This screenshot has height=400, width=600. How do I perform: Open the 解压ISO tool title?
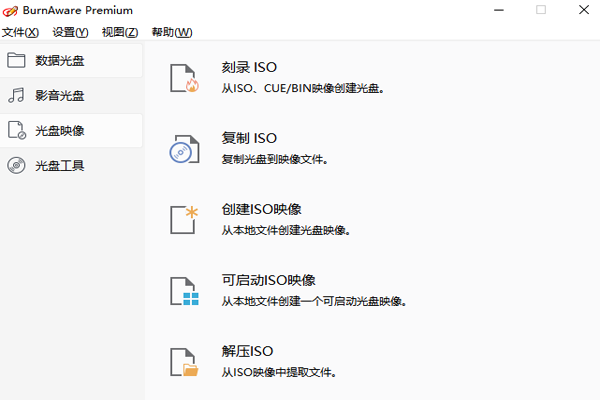[x=247, y=351]
